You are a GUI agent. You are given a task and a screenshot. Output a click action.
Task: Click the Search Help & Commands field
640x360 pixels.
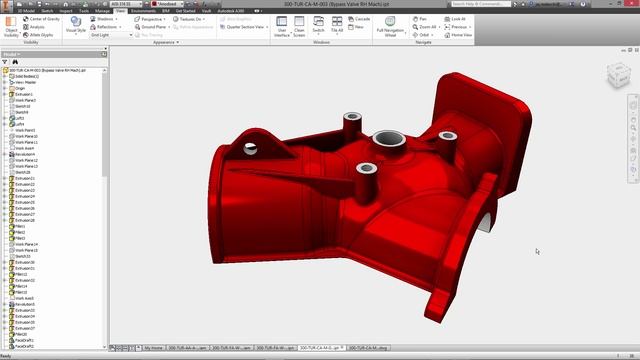coord(480,4)
